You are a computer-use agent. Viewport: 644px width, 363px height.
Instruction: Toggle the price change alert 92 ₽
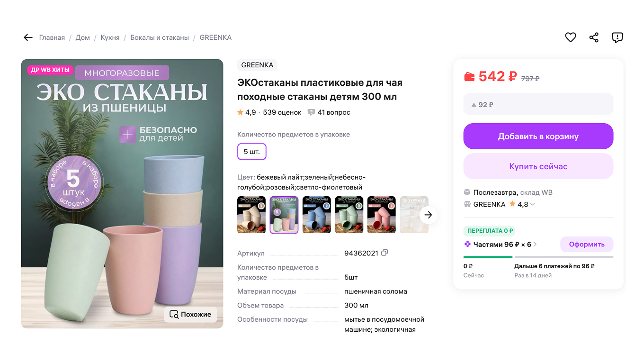(538, 104)
